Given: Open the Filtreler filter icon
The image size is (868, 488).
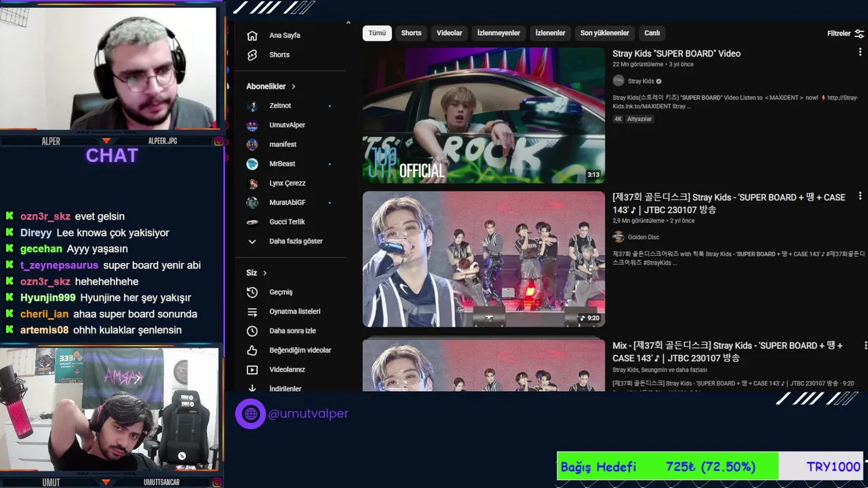Looking at the screenshot, I should pos(859,33).
